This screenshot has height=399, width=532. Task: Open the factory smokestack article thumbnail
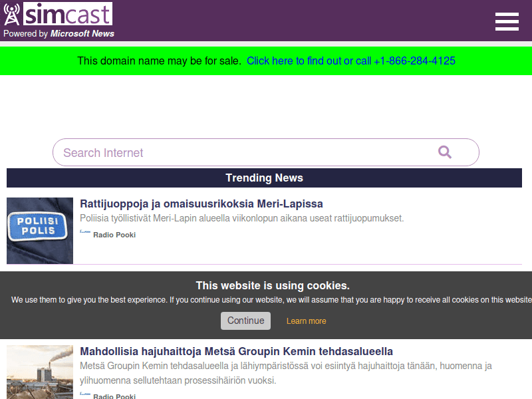point(40,372)
